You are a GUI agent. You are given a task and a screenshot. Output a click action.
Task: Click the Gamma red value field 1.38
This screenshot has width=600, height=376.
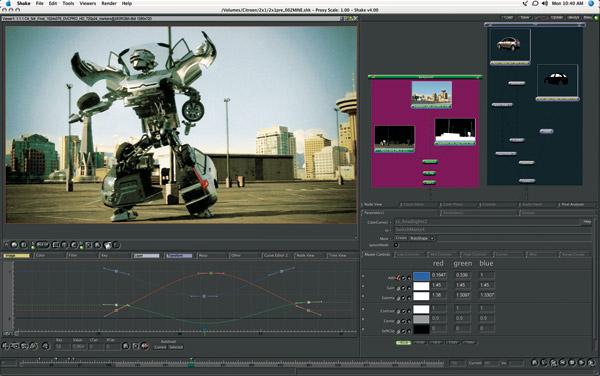tap(439, 295)
